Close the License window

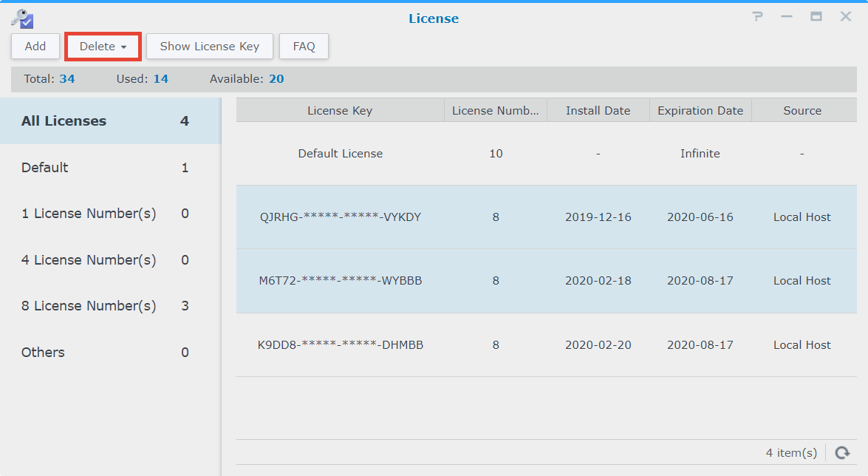pyautogui.click(x=846, y=16)
